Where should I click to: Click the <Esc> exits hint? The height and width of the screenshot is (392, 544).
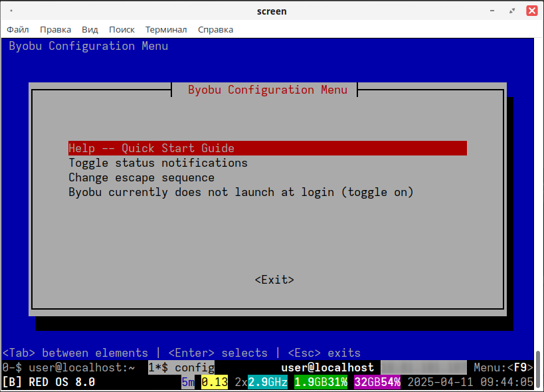click(324, 353)
